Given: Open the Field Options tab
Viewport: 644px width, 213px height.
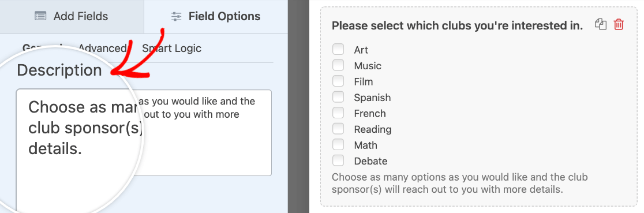Looking at the screenshot, I should (216, 16).
